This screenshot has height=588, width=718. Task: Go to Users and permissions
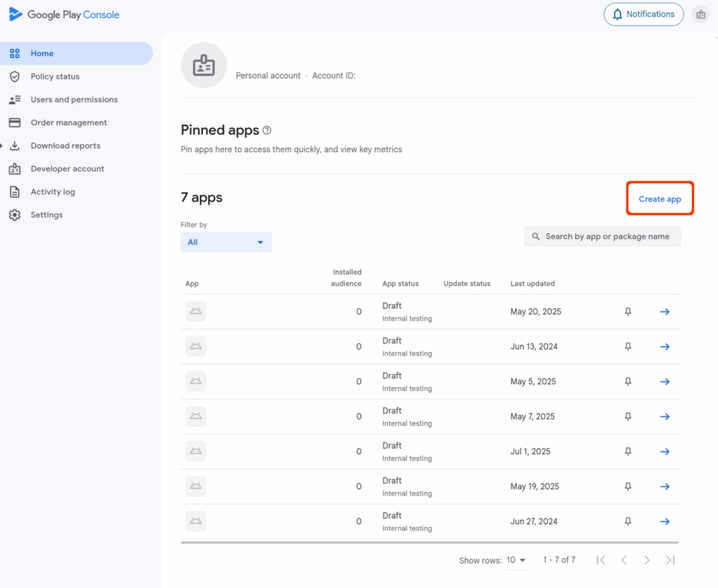point(74,100)
